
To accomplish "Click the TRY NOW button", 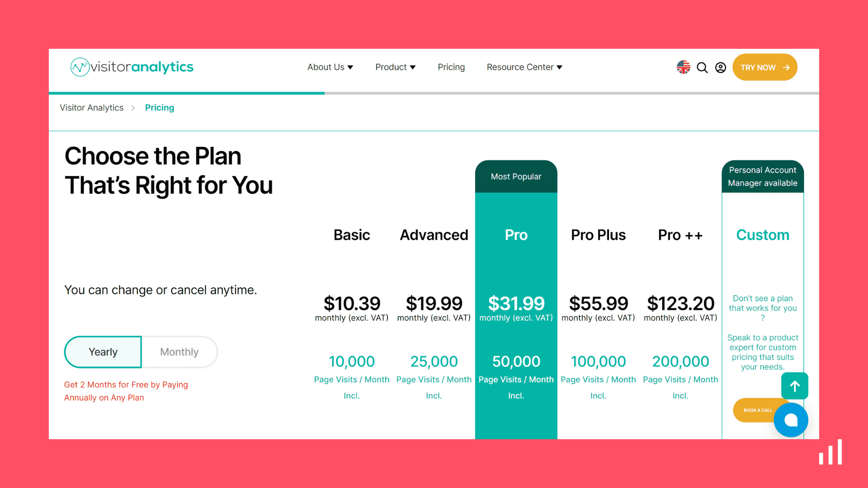I will pyautogui.click(x=765, y=68).
